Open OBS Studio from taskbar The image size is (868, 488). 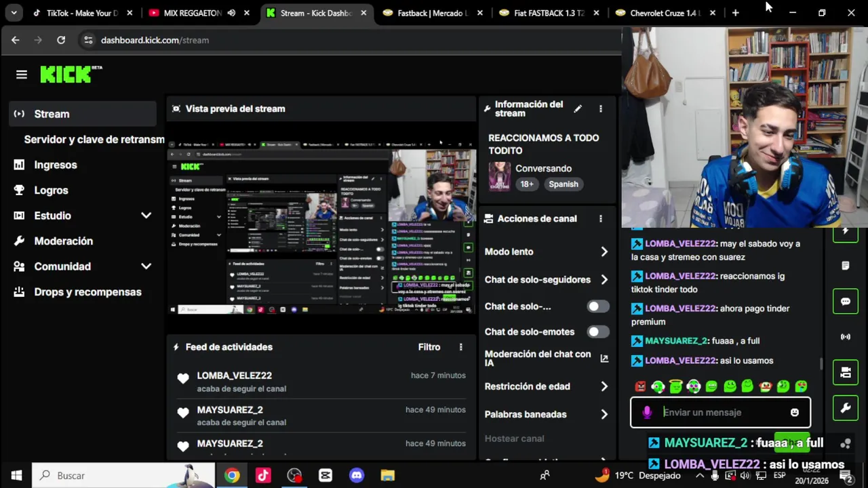[294, 476]
